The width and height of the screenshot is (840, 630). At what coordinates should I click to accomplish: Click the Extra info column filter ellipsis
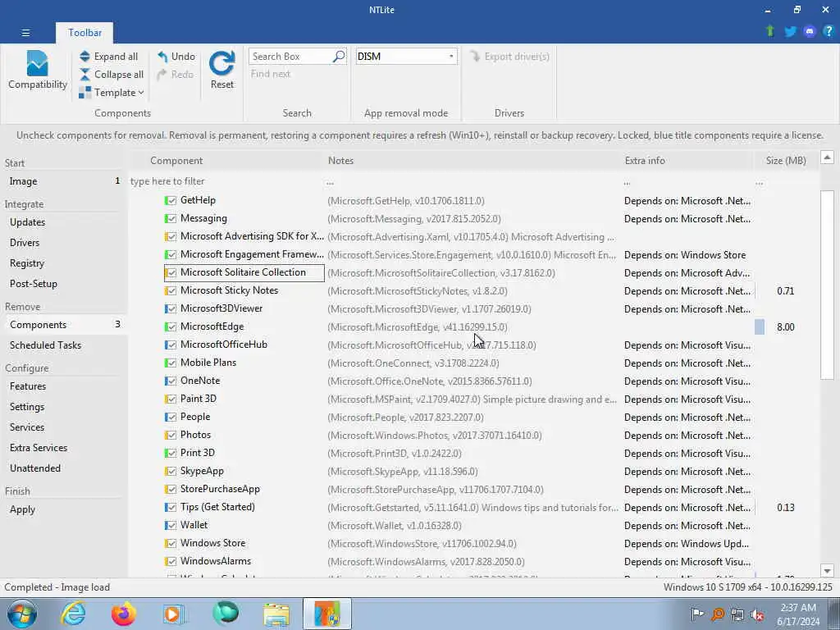click(x=627, y=183)
